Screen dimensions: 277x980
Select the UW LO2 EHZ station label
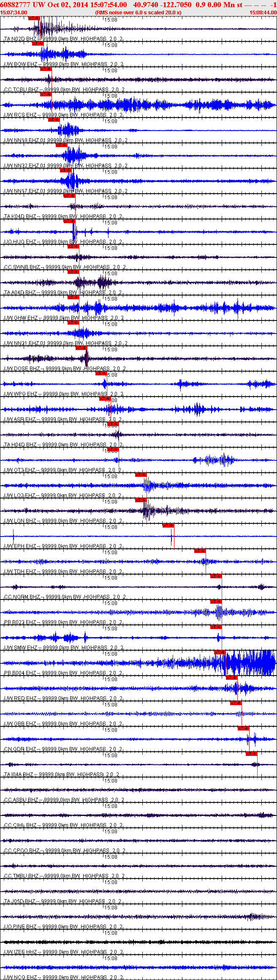click(x=63, y=495)
